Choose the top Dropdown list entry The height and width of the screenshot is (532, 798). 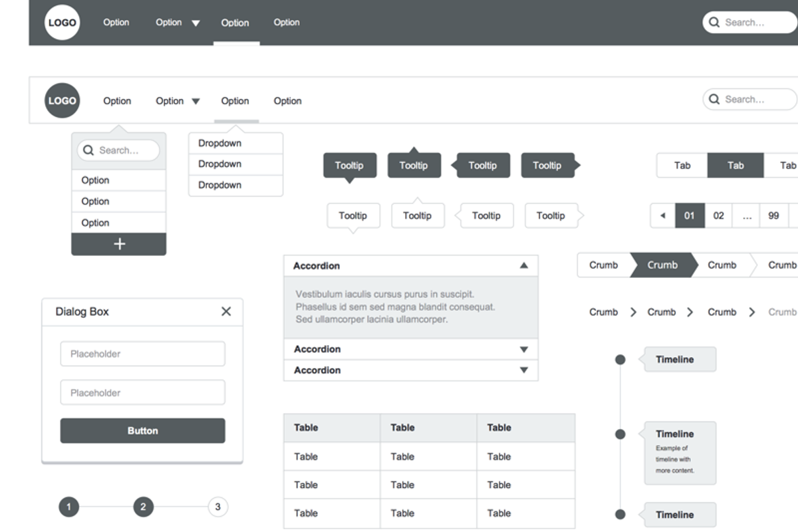pyautogui.click(x=236, y=144)
